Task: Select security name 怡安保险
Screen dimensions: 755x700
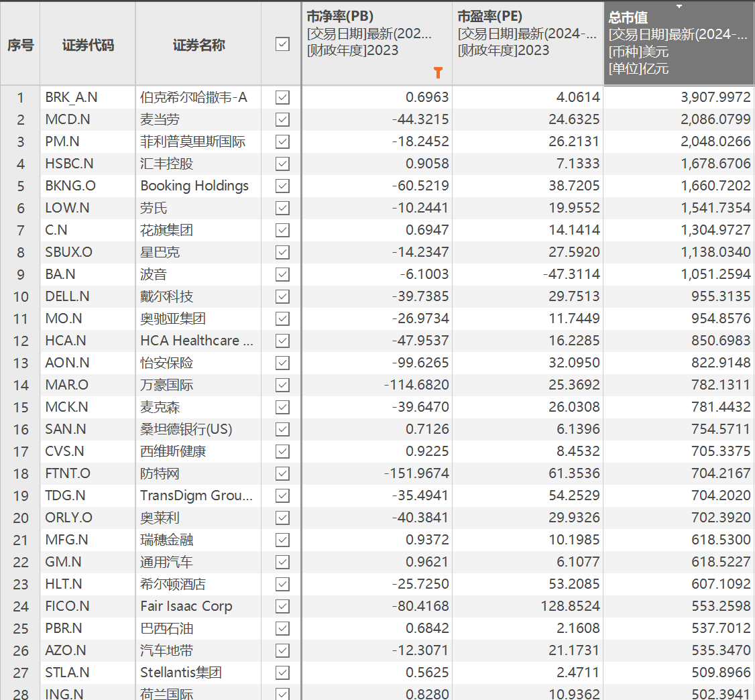Action: 166,363
